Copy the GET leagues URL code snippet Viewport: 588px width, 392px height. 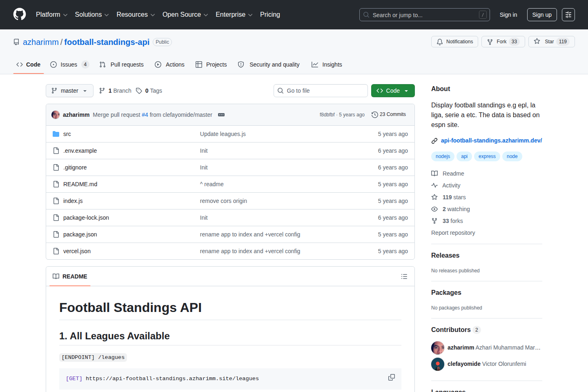(391, 377)
